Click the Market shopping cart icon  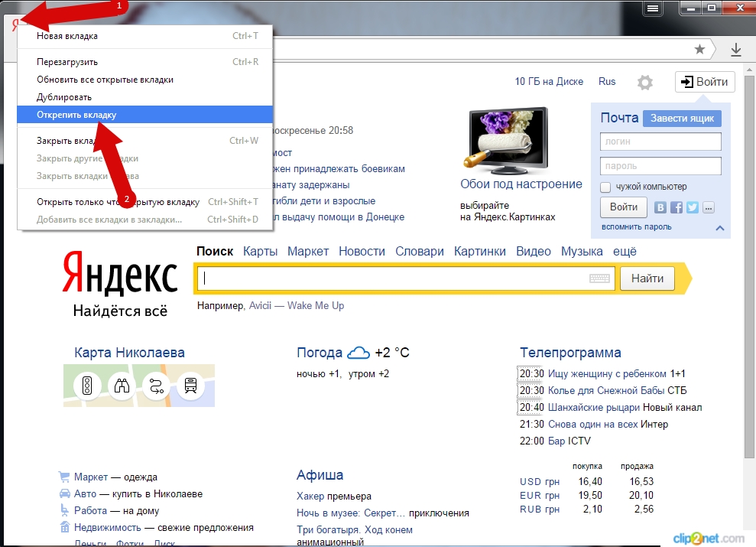(64, 477)
